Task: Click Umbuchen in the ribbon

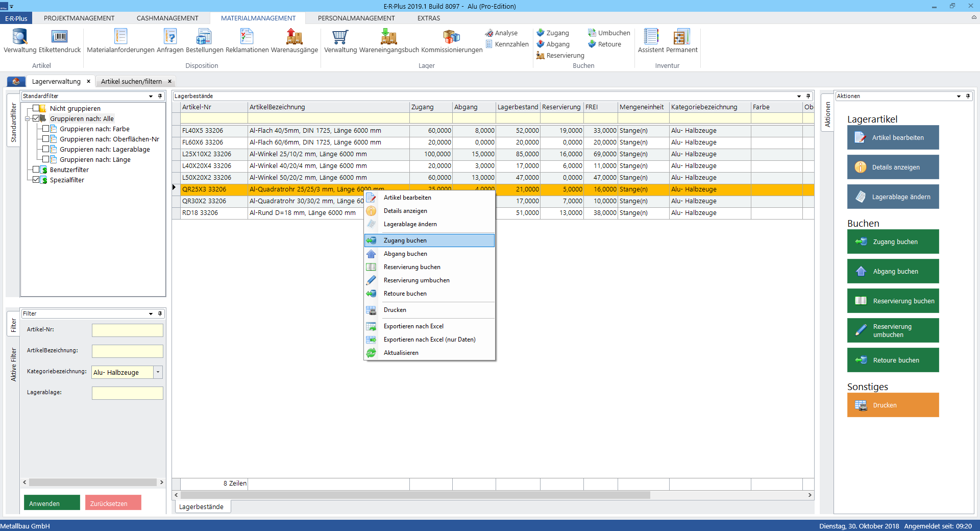Action: pos(609,33)
